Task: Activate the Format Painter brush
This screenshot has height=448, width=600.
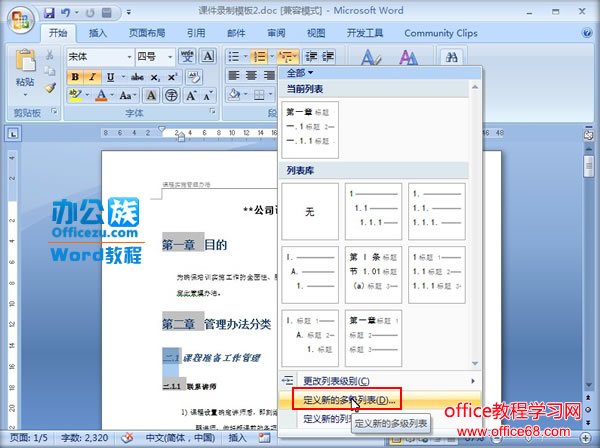Action: [x=50, y=88]
